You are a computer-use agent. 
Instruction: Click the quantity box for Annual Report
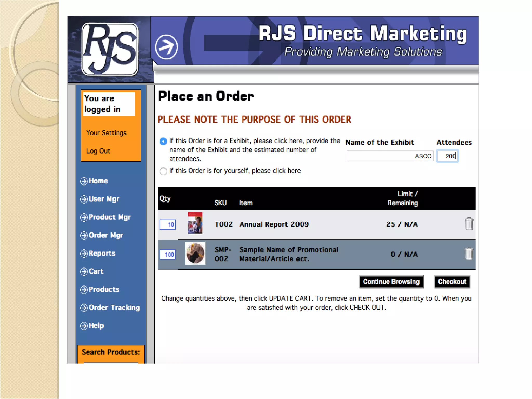click(x=168, y=224)
